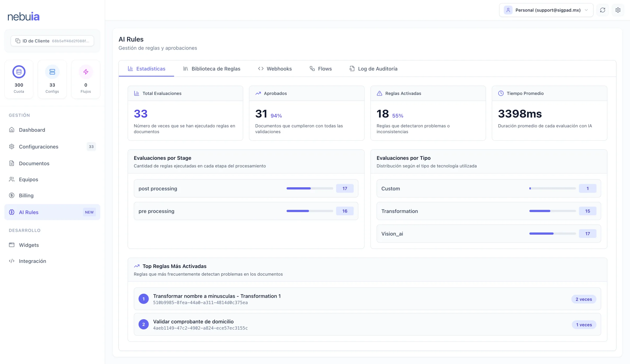Screen dimensions: 630x364
Task: Click the Configuraciones gear icon in sidebar
Action: point(12,146)
